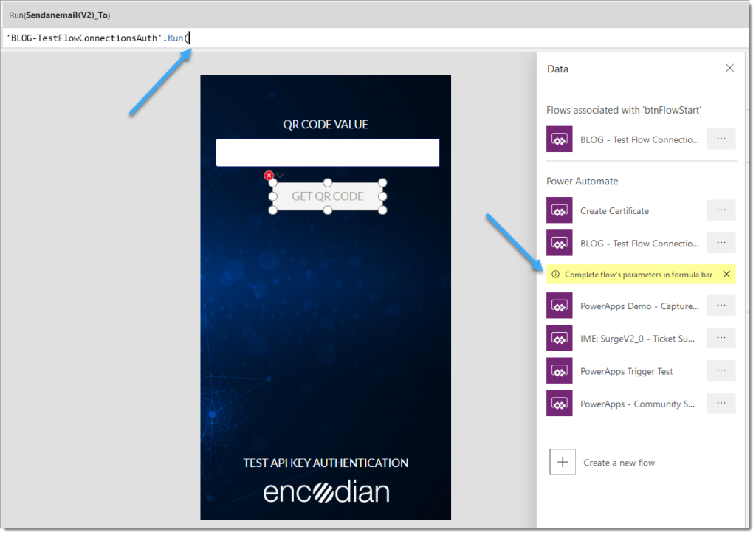
Task: Open more options for Create Certificate
Action: [721, 210]
